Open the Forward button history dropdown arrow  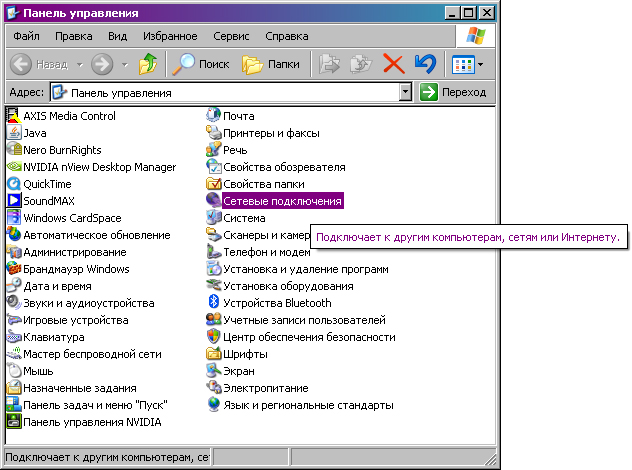click(x=125, y=64)
